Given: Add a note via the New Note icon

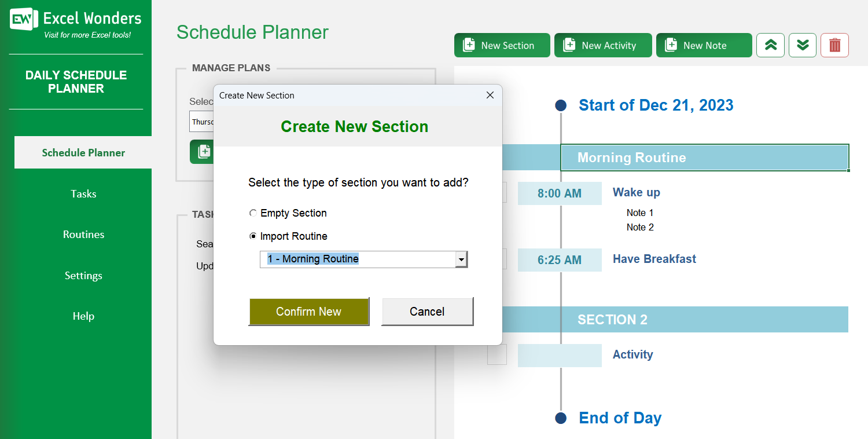Looking at the screenshot, I should [x=671, y=45].
